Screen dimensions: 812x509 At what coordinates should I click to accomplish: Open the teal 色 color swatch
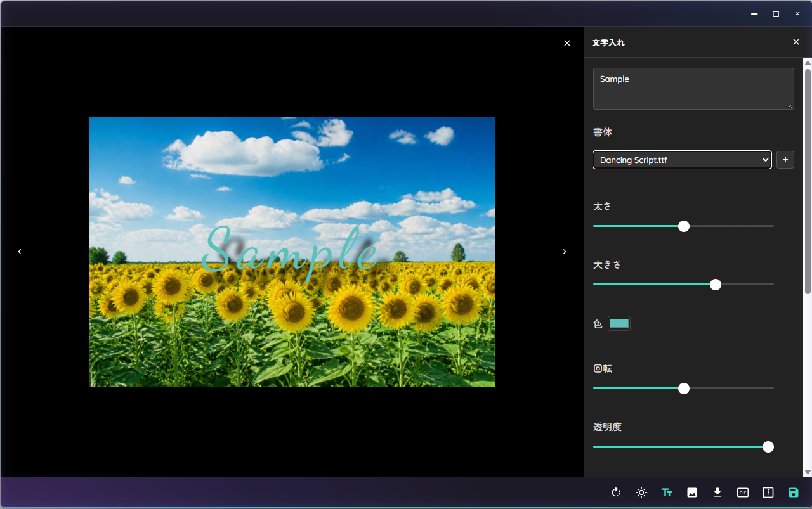(x=619, y=323)
